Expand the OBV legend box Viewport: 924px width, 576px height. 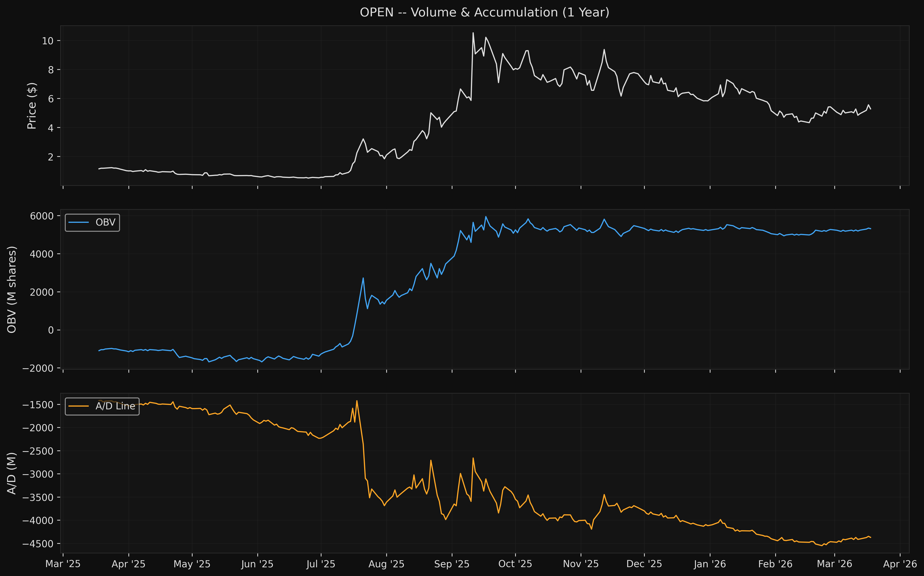(x=93, y=222)
